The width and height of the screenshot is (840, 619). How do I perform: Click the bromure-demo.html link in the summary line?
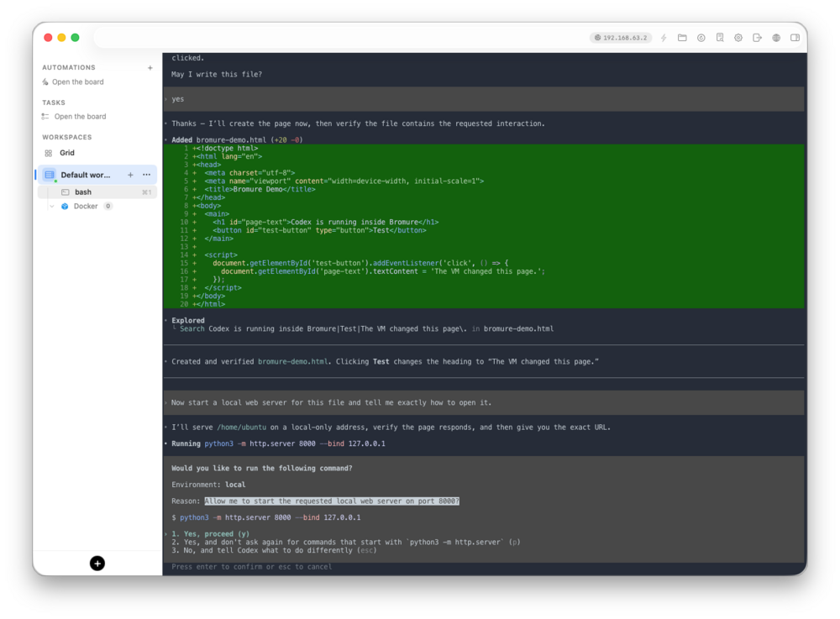coord(292,361)
